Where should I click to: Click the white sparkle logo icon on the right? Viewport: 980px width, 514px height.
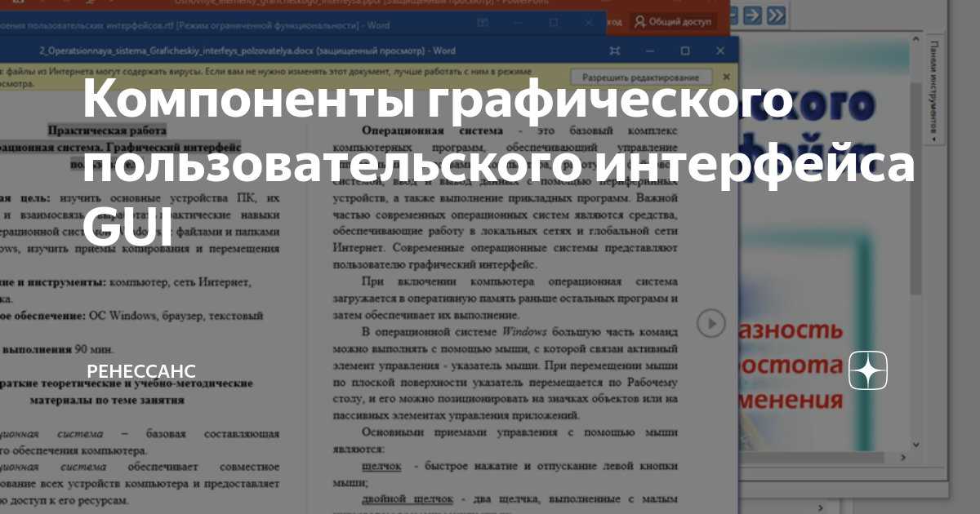[x=866, y=369]
